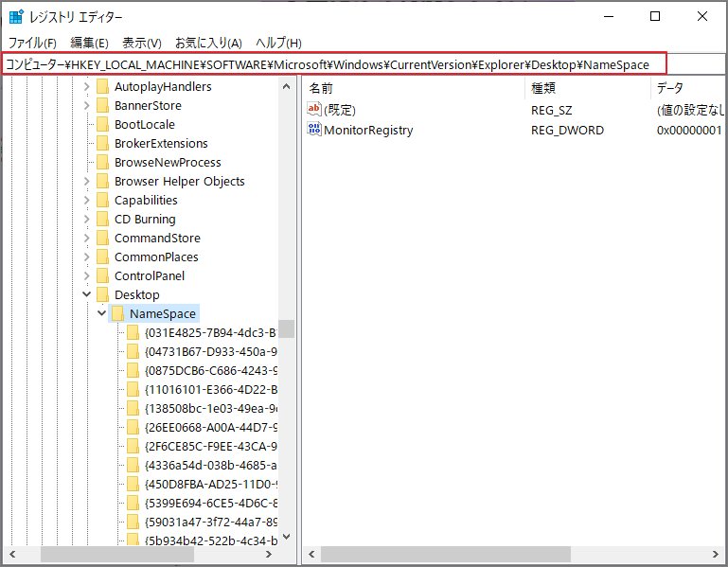Screen dimensions: 728x567
Task: Click folder icon of {04731B67-D933-450a key
Action: coord(133,352)
